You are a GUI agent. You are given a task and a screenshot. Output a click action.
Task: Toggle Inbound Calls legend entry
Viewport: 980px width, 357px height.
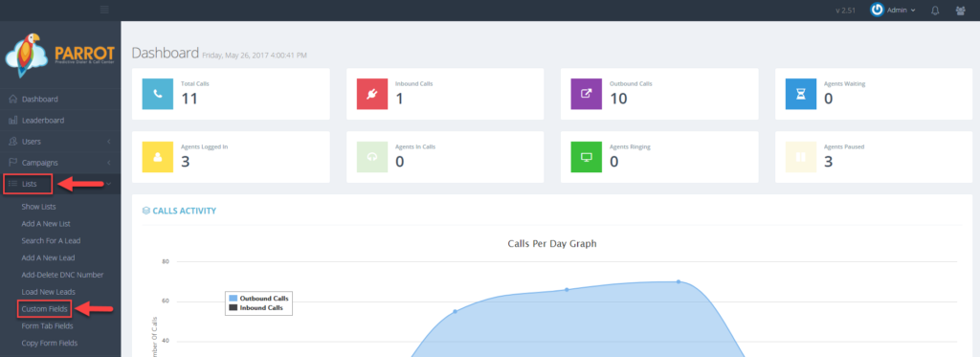pyautogui.click(x=257, y=307)
